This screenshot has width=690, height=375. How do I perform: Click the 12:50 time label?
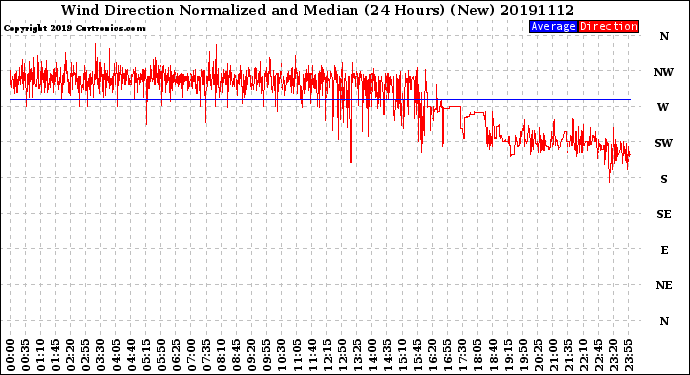click(x=342, y=355)
